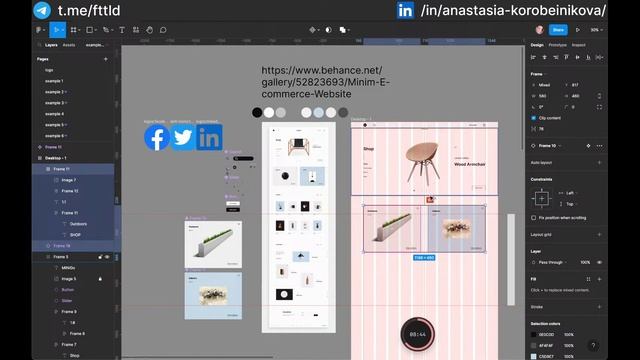Open the Pass through blend mode dropdown

coord(552,262)
